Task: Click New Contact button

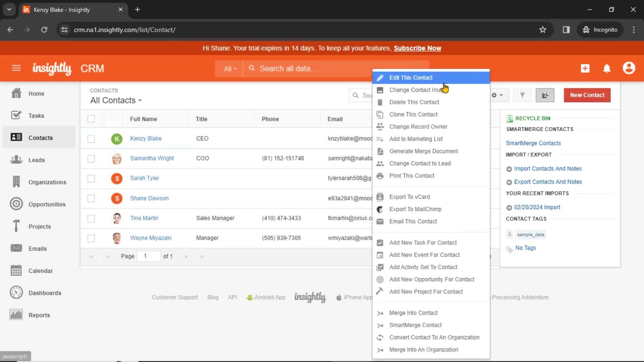Action: [587, 95]
